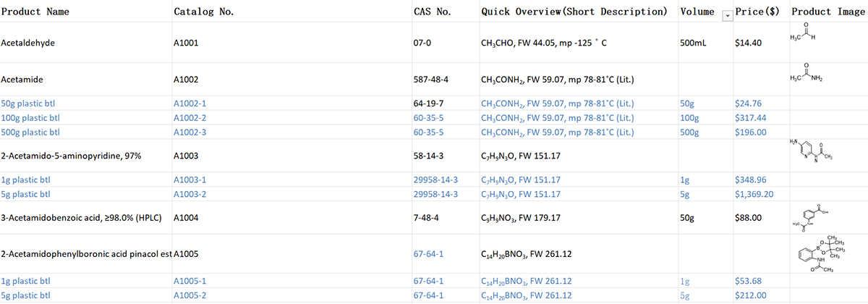Select the Quick Overview column header

[574, 12]
